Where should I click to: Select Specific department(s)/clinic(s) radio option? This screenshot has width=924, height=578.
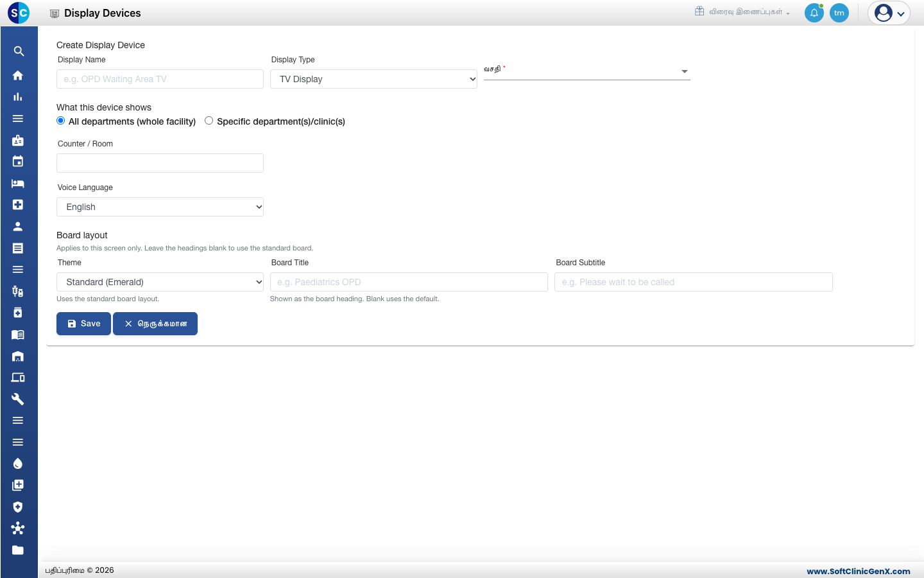(209, 121)
